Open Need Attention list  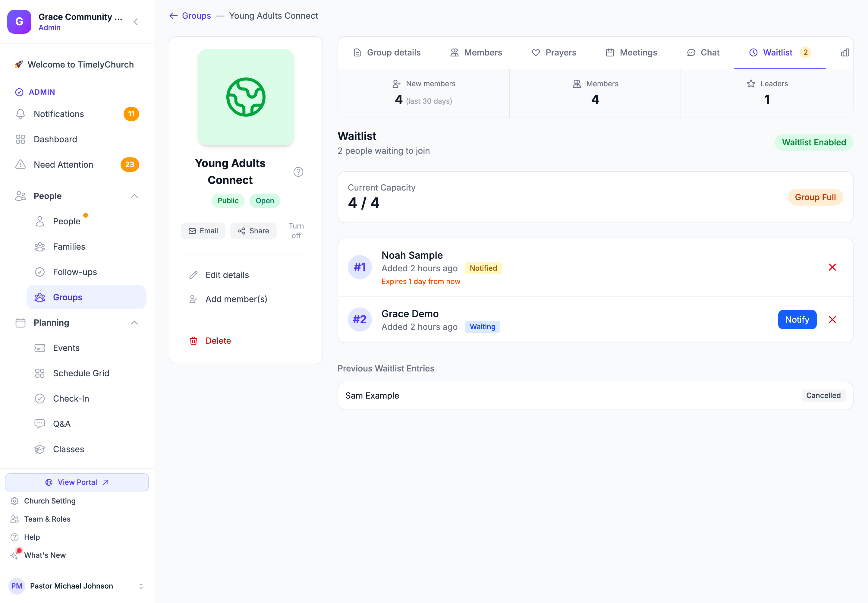tap(77, 165)
